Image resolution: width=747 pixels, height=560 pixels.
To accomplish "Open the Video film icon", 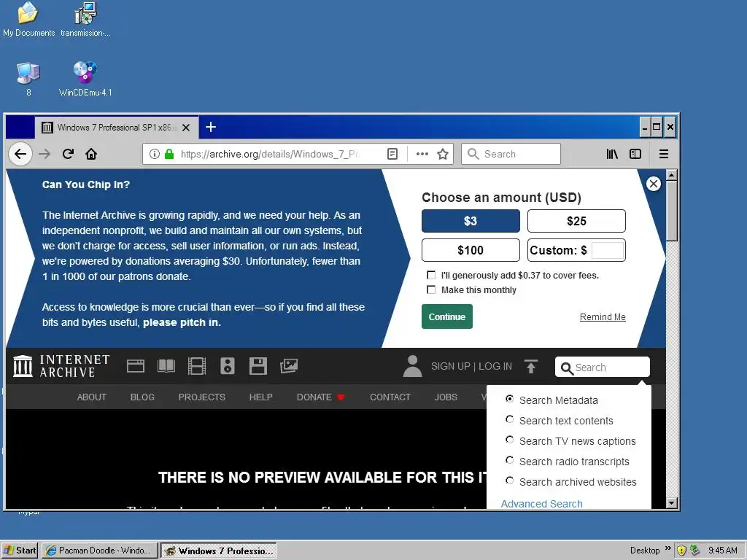I will click(197, 366).
